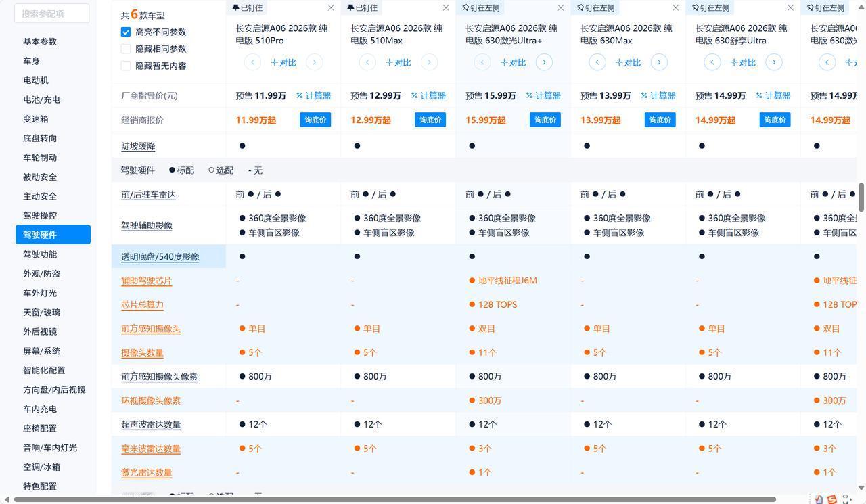Viewport: 866px width, 504px height.
Task: Remove the 510Pro model with its X
Action: coord(331,8)
